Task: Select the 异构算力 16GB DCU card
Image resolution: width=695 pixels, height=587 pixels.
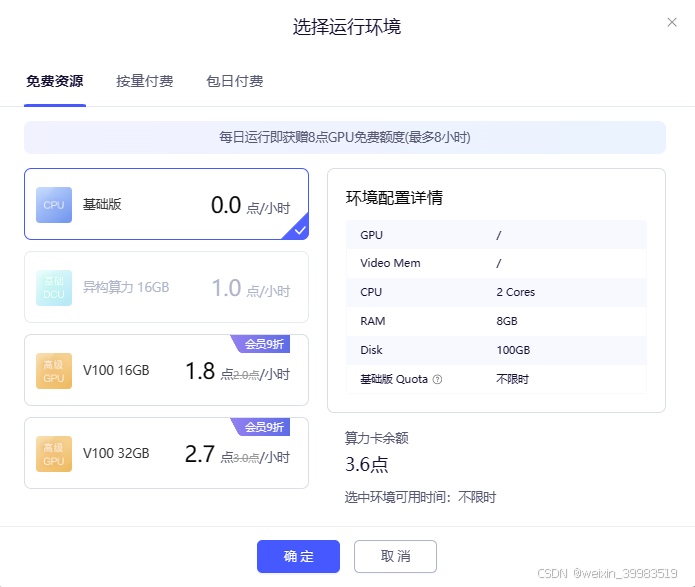Action: click(x=166, y=287)
